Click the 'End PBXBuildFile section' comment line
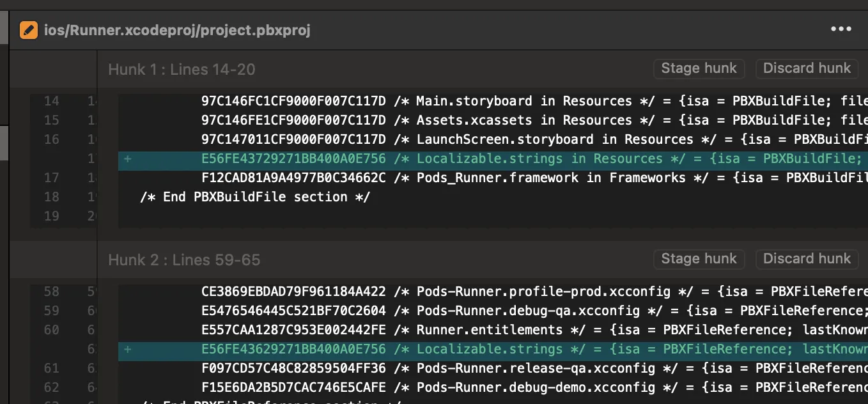 [255, 197]
